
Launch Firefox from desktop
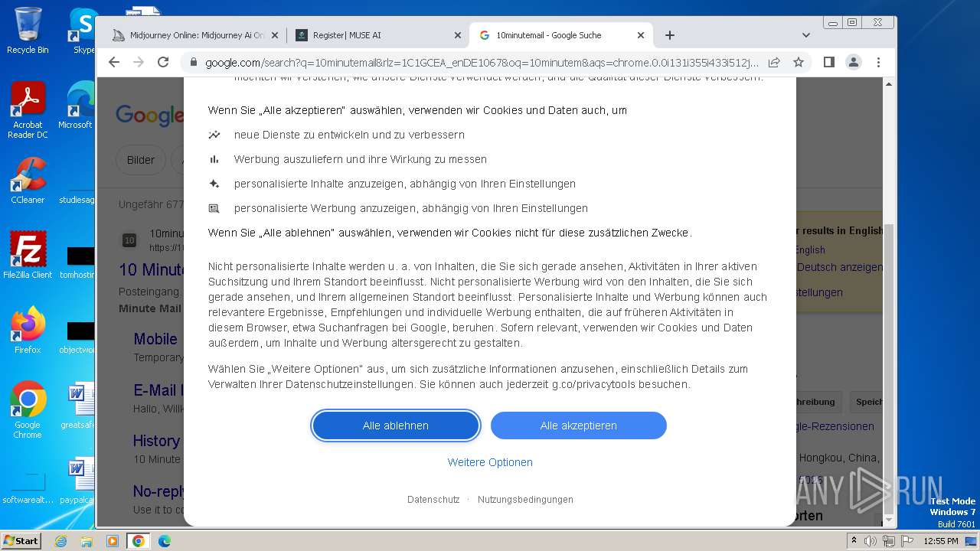click(x=28, y=330)
